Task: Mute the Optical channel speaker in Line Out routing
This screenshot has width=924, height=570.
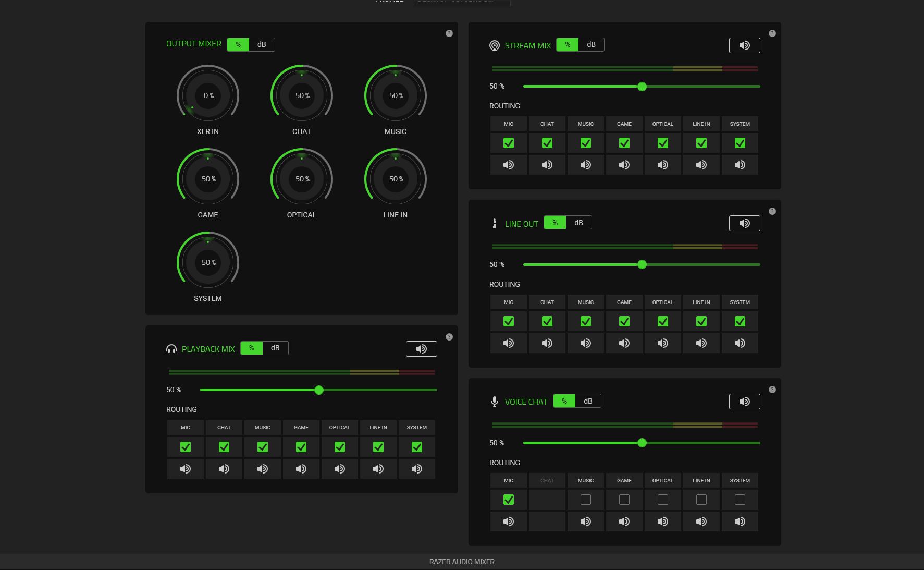Action: click(662, 343)
